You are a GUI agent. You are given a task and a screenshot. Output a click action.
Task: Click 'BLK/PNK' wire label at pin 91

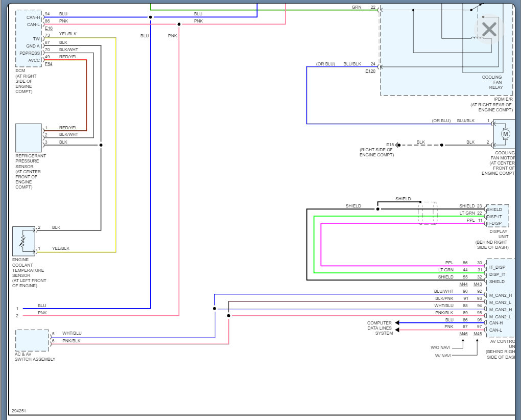point(444,298)
